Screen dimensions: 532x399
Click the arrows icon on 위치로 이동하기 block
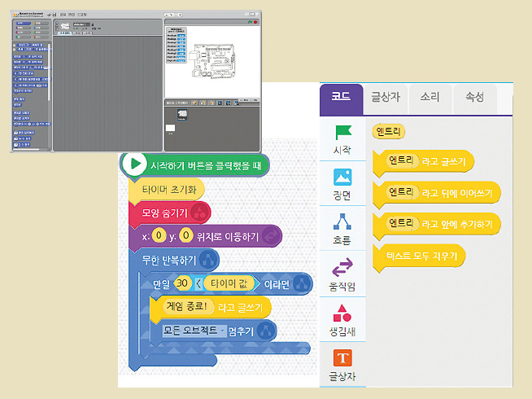pos(270,236)
